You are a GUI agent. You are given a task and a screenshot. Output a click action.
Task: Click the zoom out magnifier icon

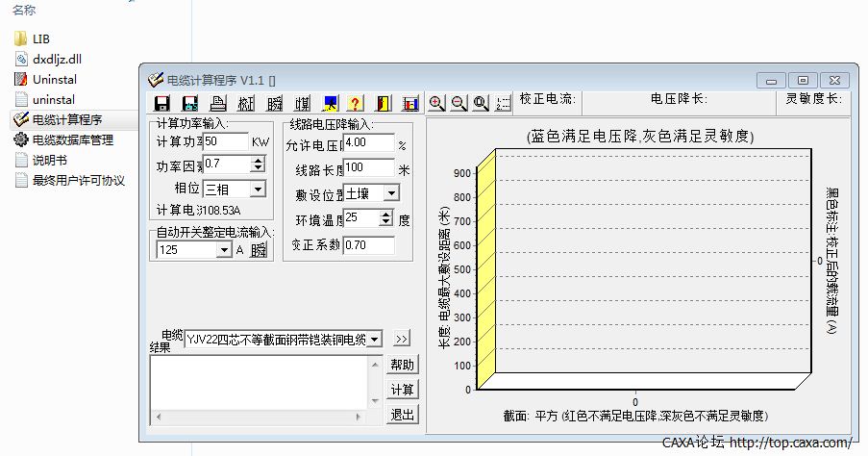point(459,103)
